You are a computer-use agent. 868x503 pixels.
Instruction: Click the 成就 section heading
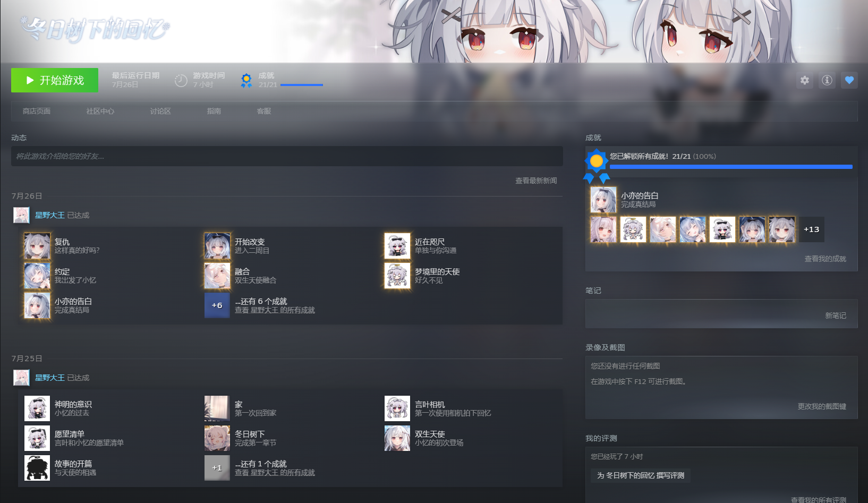(593, 138)
